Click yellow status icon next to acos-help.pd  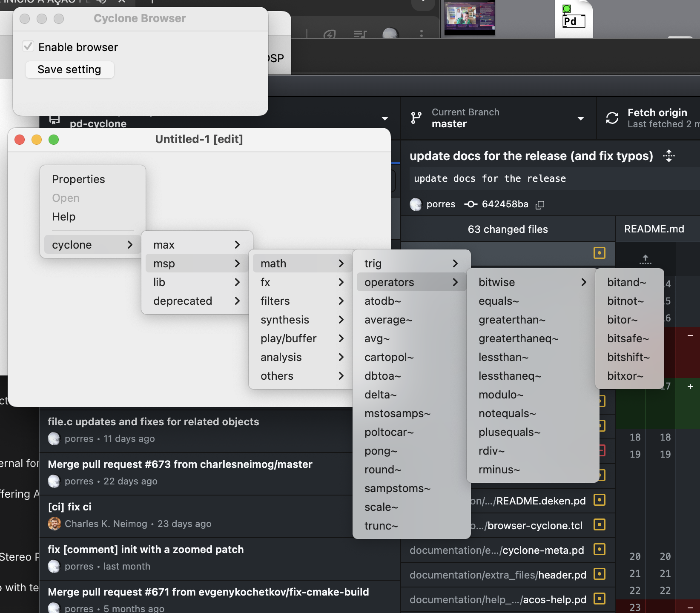tap(600, 599)
